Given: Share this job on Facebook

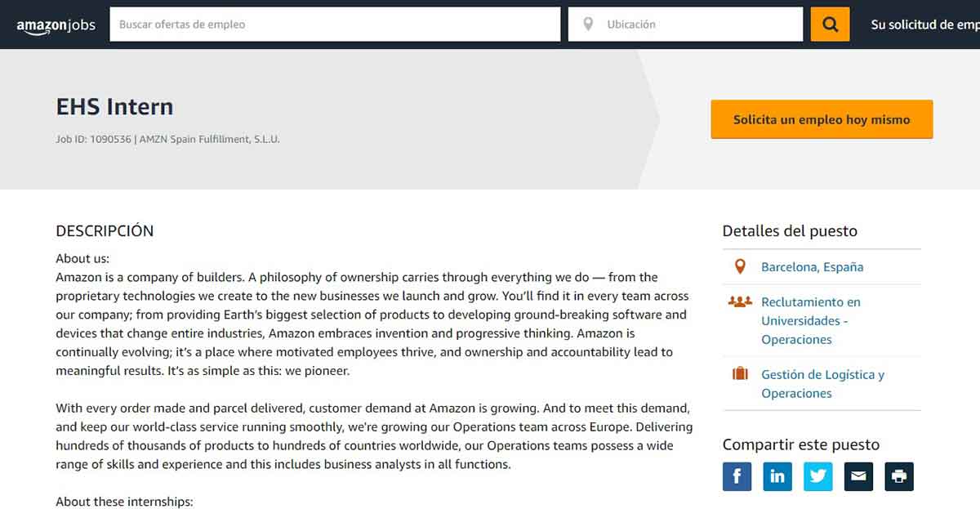Looking at the screenshot, I should point(737,476).
